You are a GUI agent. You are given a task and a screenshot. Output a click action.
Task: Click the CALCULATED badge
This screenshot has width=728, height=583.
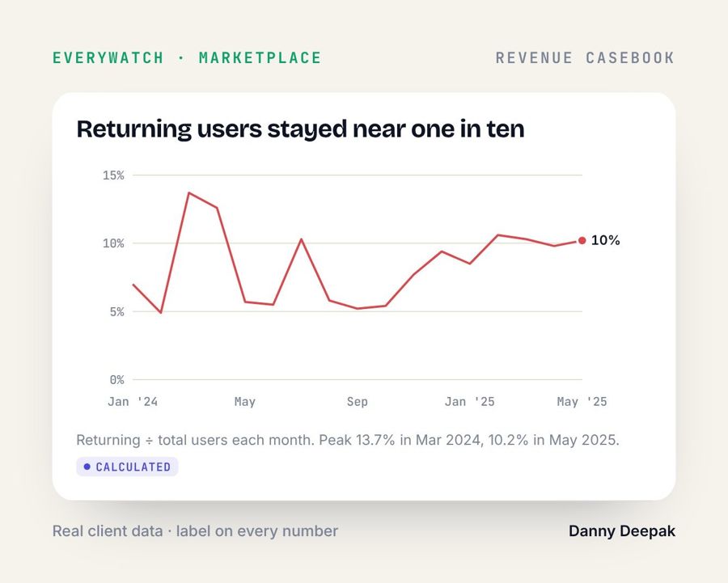(127, 467)
